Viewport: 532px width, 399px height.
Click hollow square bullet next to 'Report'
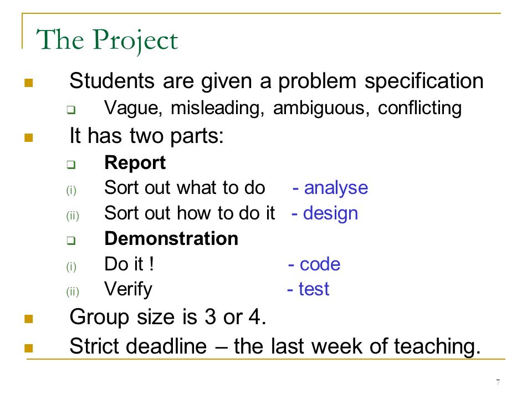point(71,165)
